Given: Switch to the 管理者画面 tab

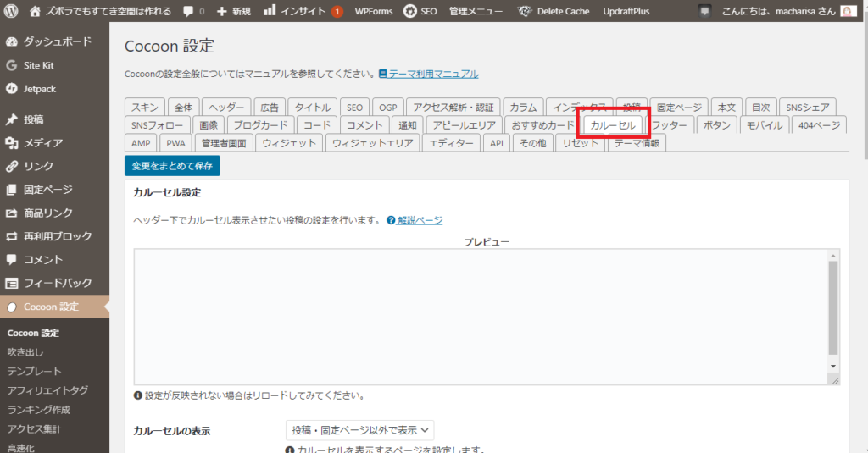Looking at the screenshot, I should tap(224, 143).
